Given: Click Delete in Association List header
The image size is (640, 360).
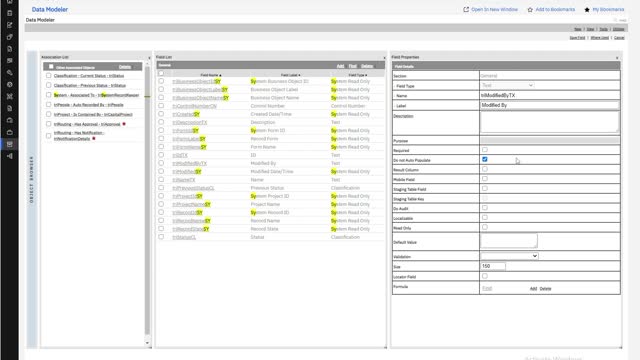Looking at the screenshot, I should pos(125,67).
